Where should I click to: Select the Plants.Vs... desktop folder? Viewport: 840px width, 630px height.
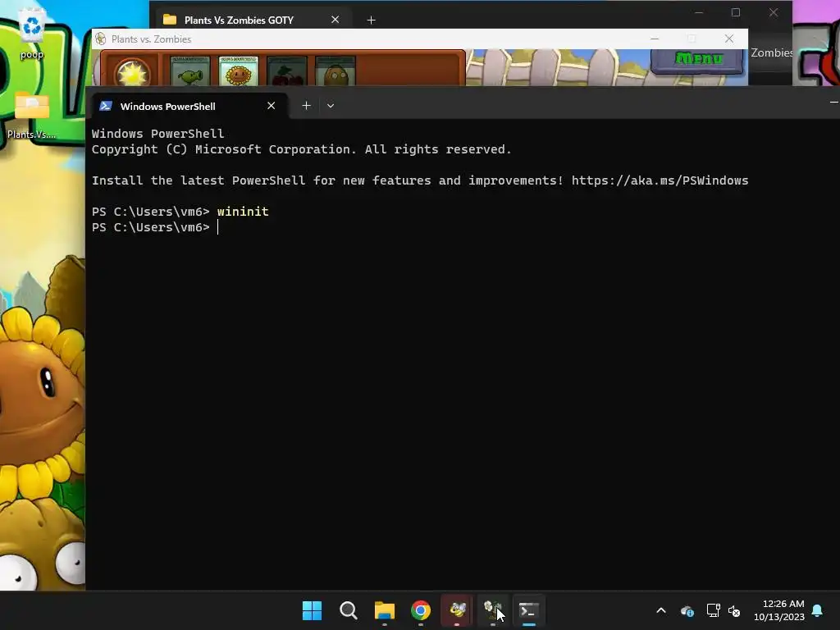(32, 115)
